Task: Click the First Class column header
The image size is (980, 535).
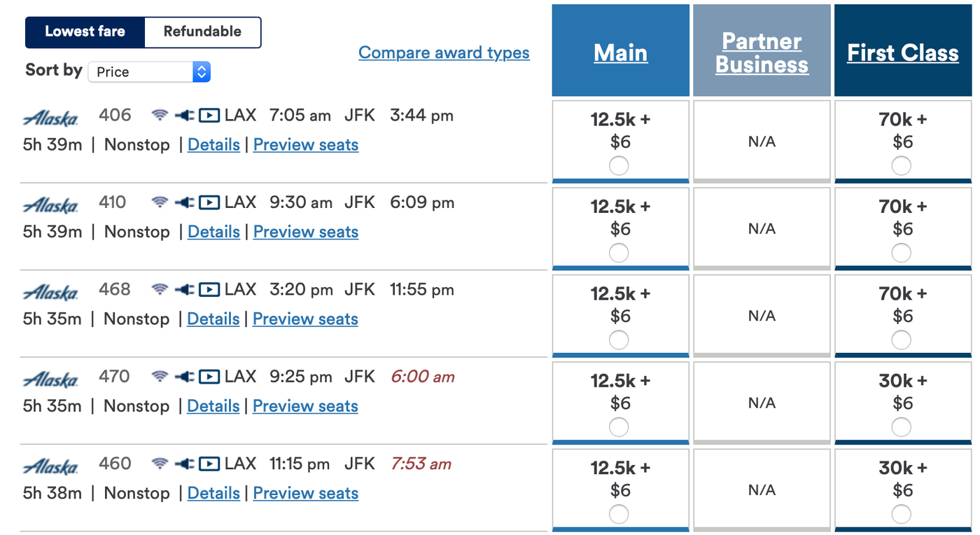Action: tap(902, 53)
